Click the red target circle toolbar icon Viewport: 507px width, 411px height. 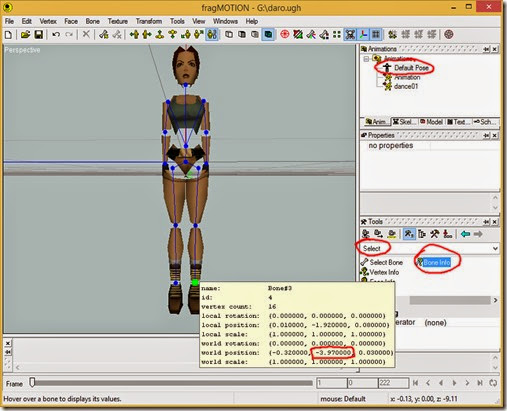click(x=285, y=34)
